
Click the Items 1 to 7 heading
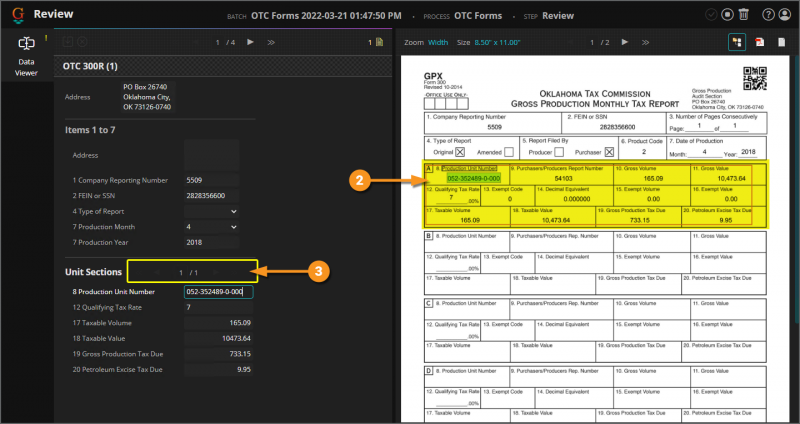[x=90, y=130]
